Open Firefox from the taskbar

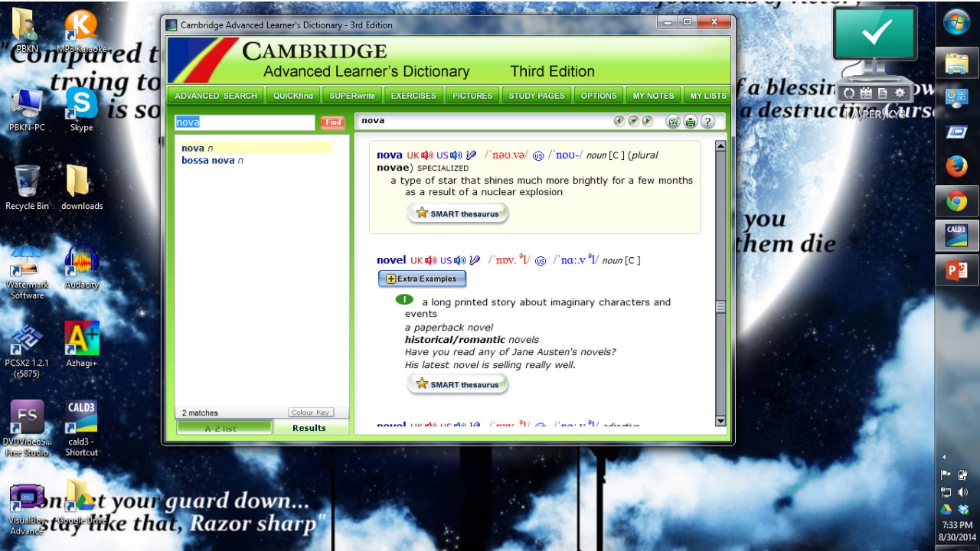(x=956, y=165)
